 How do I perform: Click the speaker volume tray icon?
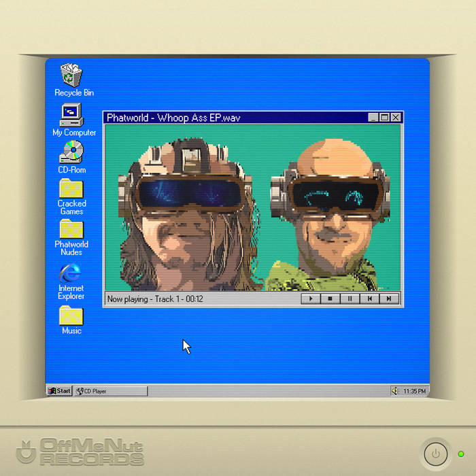tap(394, 391)
